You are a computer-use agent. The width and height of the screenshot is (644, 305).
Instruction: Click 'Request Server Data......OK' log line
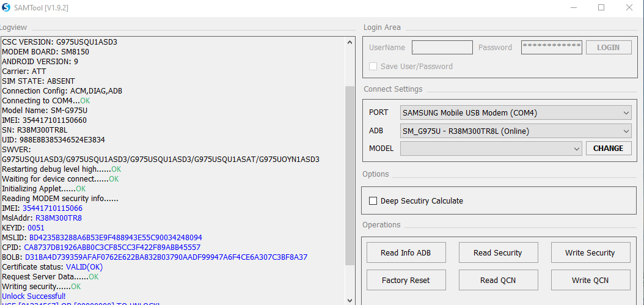point(50,277)
